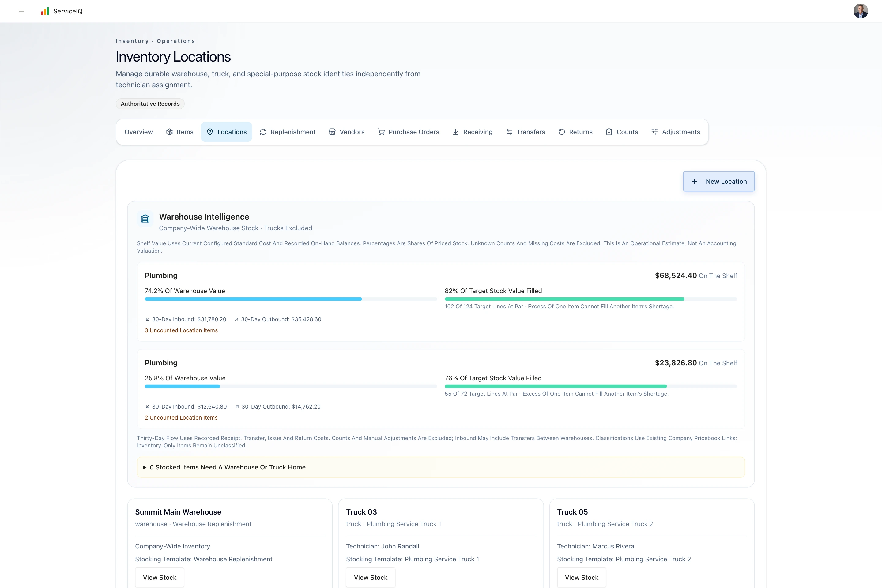The height and width of the screenshot is (588, 882).
Task: Click the outbound arrow icon beside $35,428.60
Action: [x=237, y=319]
